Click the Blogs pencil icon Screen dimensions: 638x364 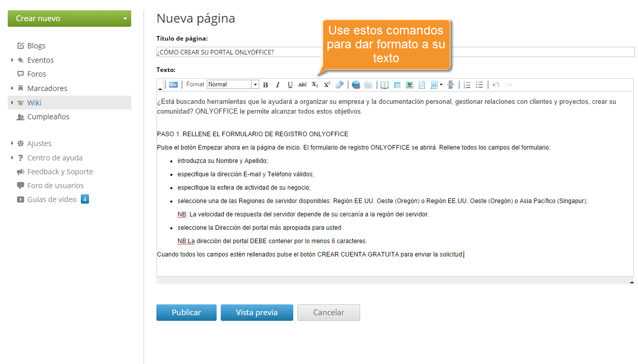tap(21, 46)
